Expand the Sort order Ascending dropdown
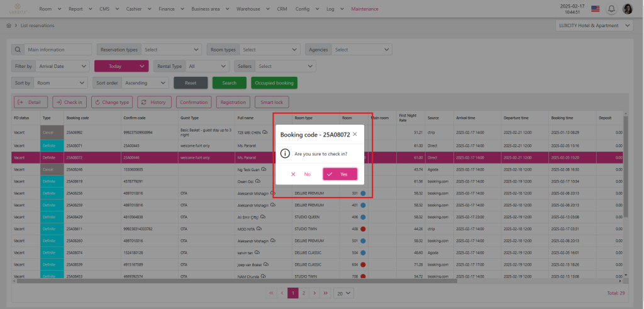Image resolution: width=644 pixels, height=309 pixels. (146, 82)
